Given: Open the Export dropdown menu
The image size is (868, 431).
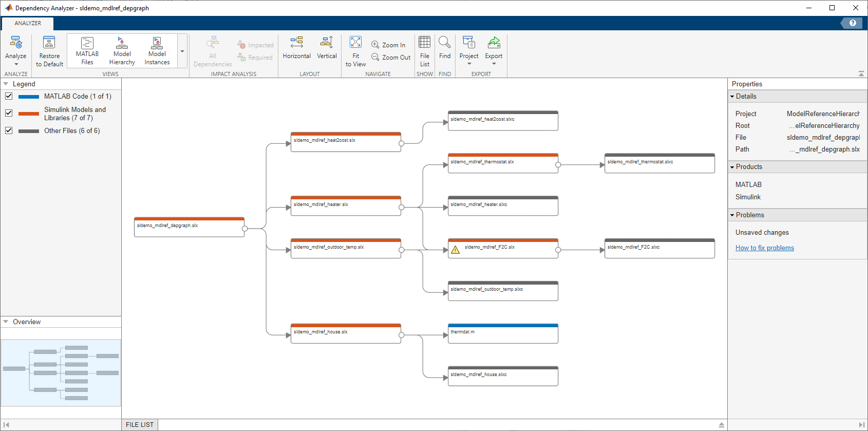Looking at the screenshot, I should click(494, 64).
